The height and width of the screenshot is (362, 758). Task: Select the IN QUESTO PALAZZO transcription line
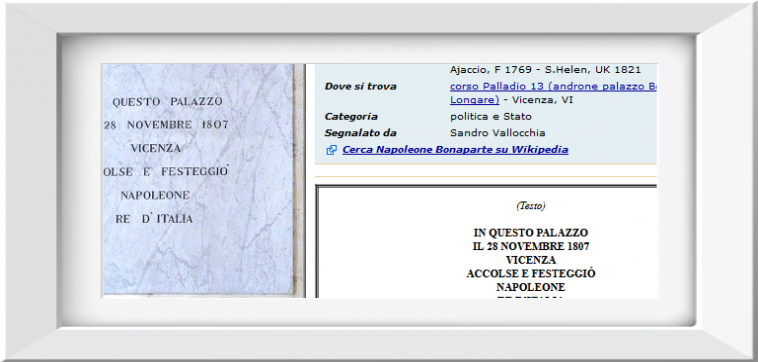(530, 233)
